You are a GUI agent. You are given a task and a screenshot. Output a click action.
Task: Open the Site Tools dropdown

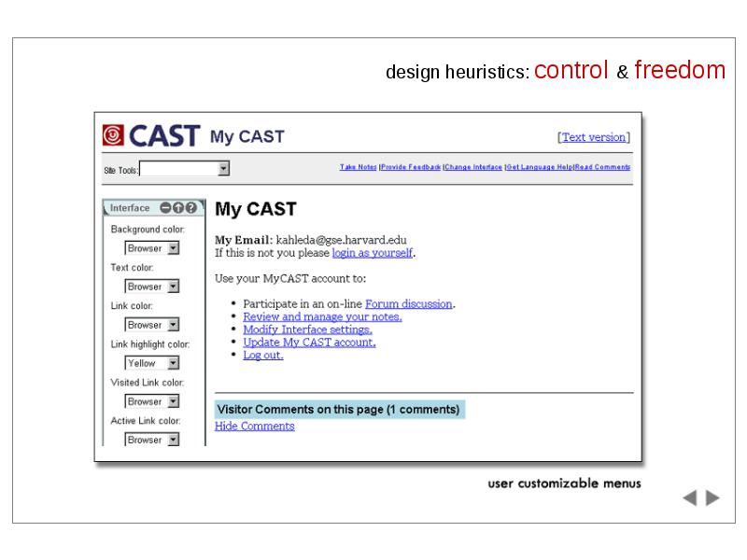tap(184, 169)
